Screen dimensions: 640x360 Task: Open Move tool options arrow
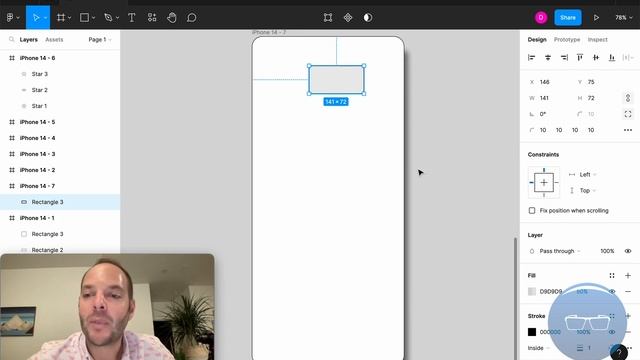[45, 18]
